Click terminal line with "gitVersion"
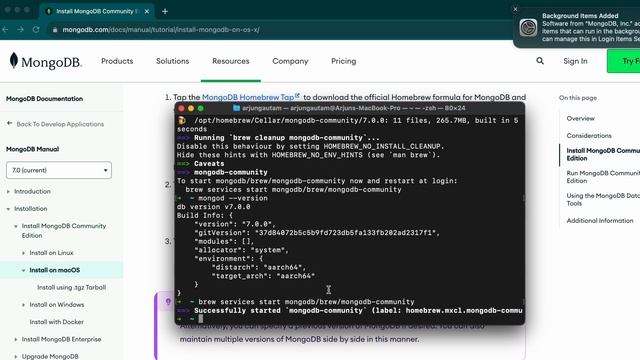Screen dimensions: 640x360 tap(317, 233)
